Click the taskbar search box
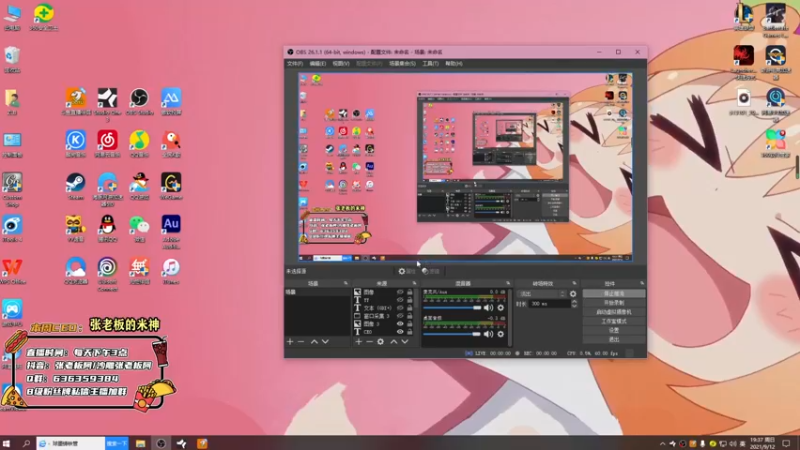Viewport: 800px width, 450px height. (x=70, y=444)
